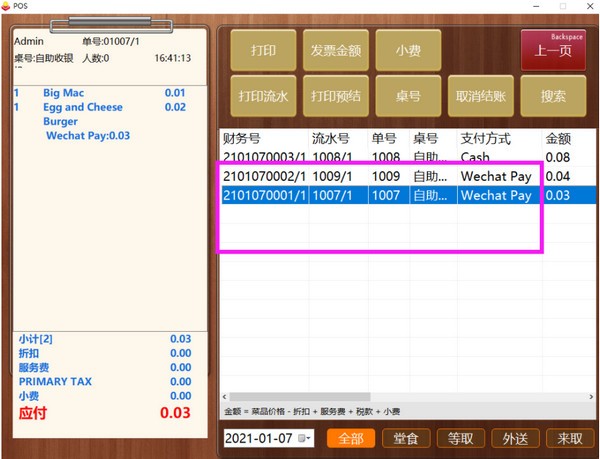Click the Cash payment method cell
600x459 pixels.
pos(475,158)
